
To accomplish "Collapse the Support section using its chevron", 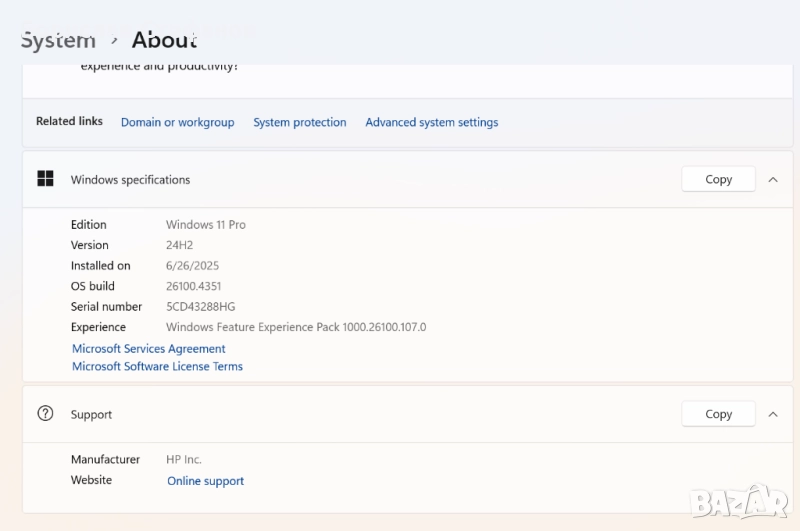I will (773, 414).
